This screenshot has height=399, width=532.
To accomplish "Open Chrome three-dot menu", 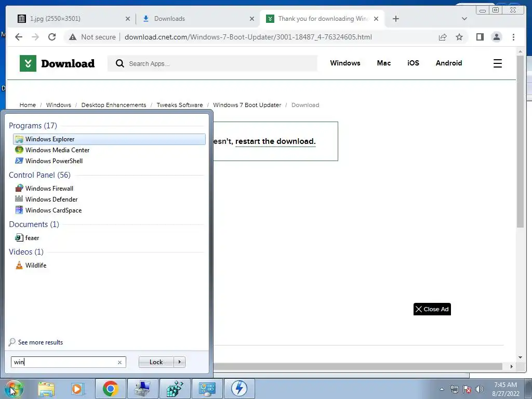I will [x=513, y=37].
